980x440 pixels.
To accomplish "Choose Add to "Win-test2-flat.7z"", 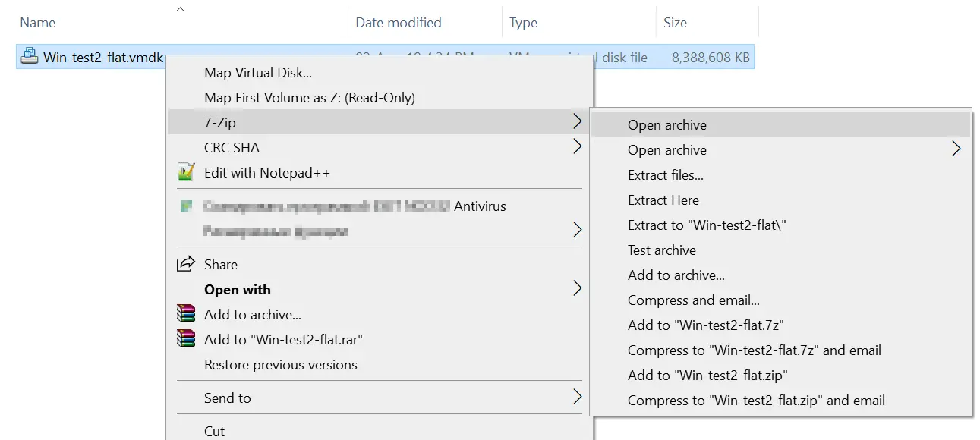I will (x=706, y=325).
